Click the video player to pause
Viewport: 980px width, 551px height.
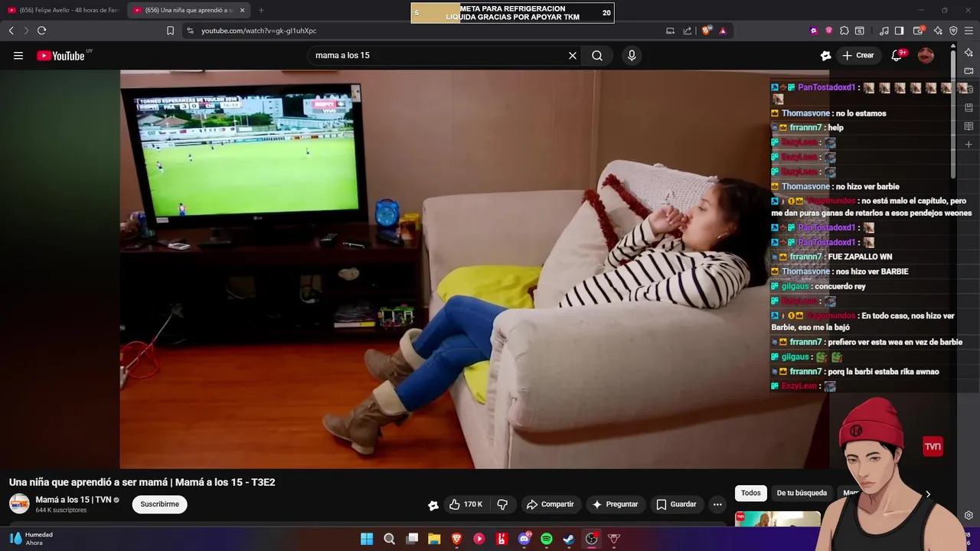pos(474,269)
